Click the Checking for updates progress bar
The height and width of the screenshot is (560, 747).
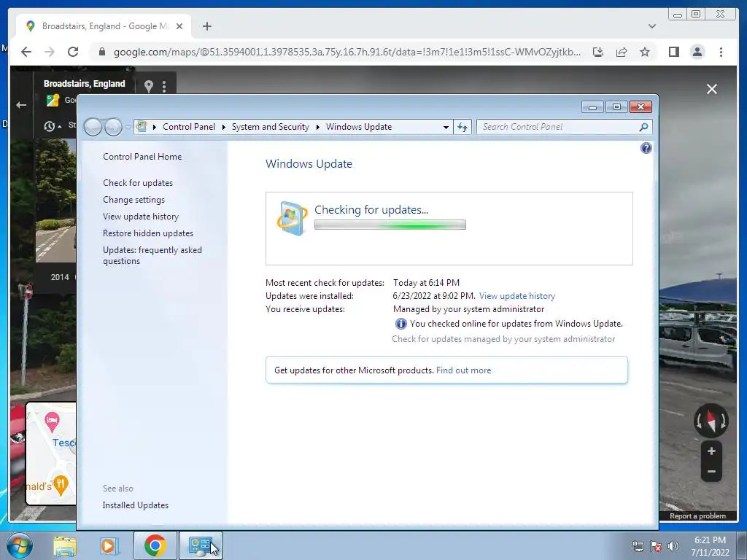point(390,225)
